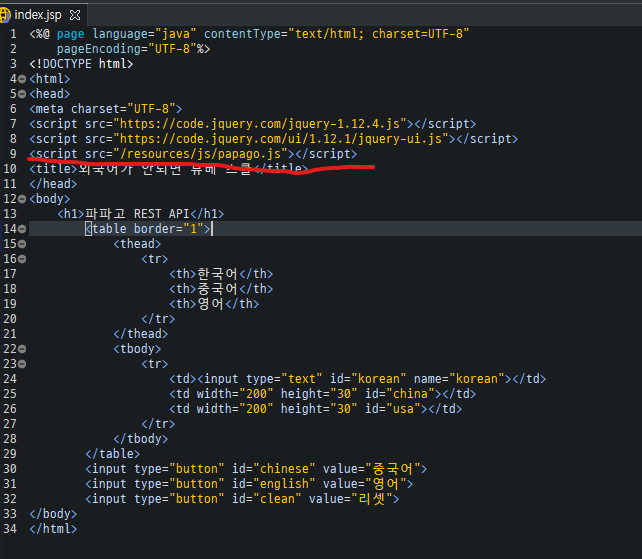The width and height of the screenshot is (642, 559).
Task: Click the td id="usa" line
Action: pyautogui.click(x=316, y=409)
